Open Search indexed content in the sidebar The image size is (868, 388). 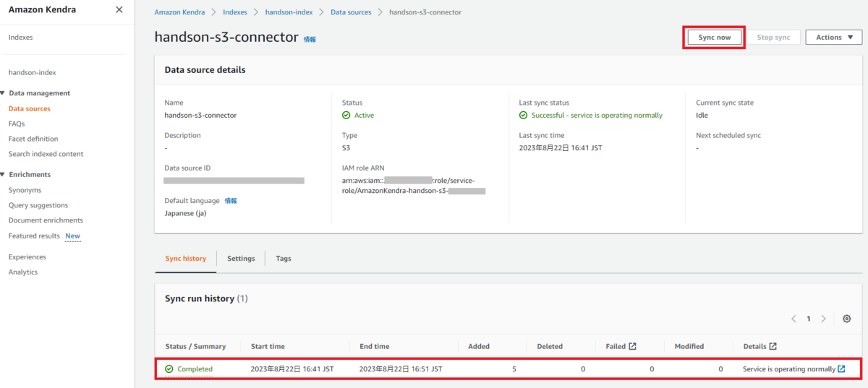46,154
